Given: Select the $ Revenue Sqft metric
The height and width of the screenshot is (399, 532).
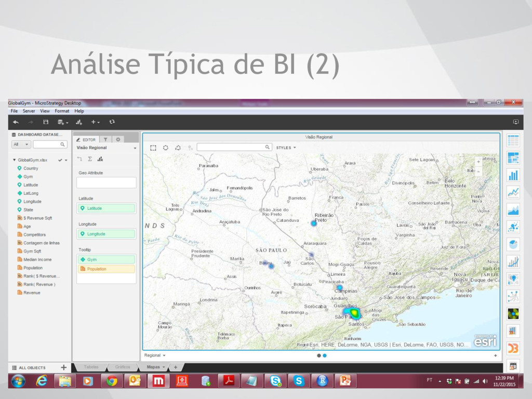Looking at the screenshot, I should pos(37,218).
